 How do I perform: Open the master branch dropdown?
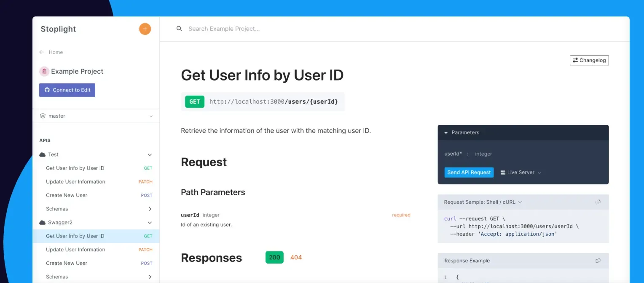[x=96, y=116]
